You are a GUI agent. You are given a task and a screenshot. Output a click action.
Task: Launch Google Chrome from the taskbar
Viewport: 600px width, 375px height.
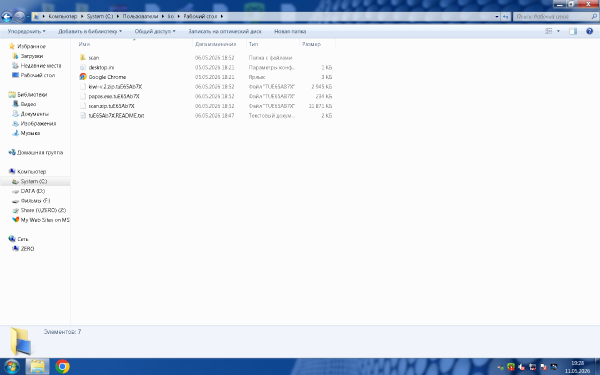pyautogui.click(x=62, y=367)
